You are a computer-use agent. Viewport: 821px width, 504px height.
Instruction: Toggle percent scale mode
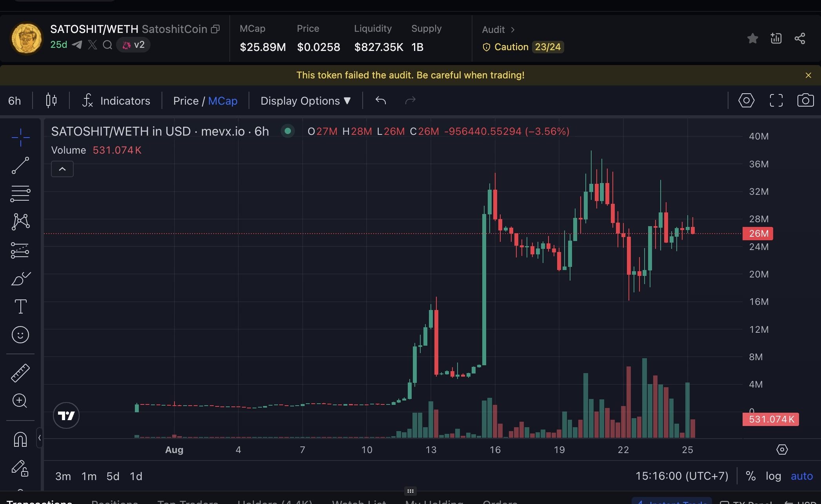click(750, 476)
